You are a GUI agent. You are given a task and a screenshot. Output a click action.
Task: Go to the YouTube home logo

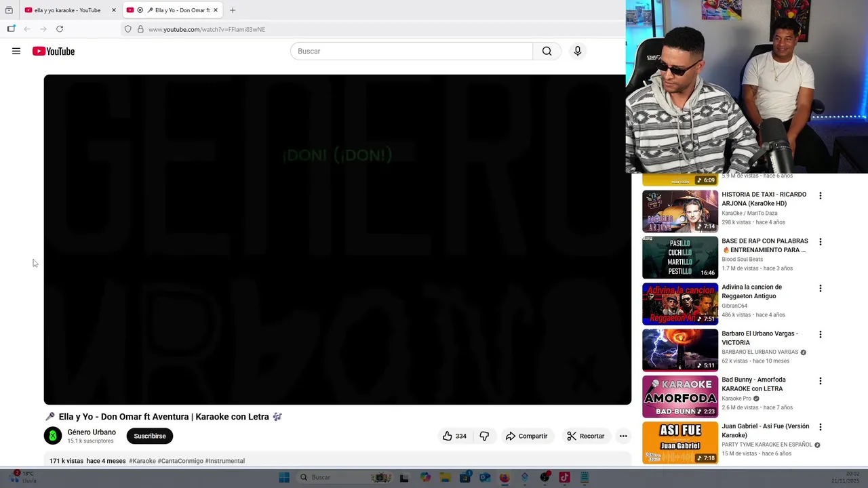(x=54, y=52)
